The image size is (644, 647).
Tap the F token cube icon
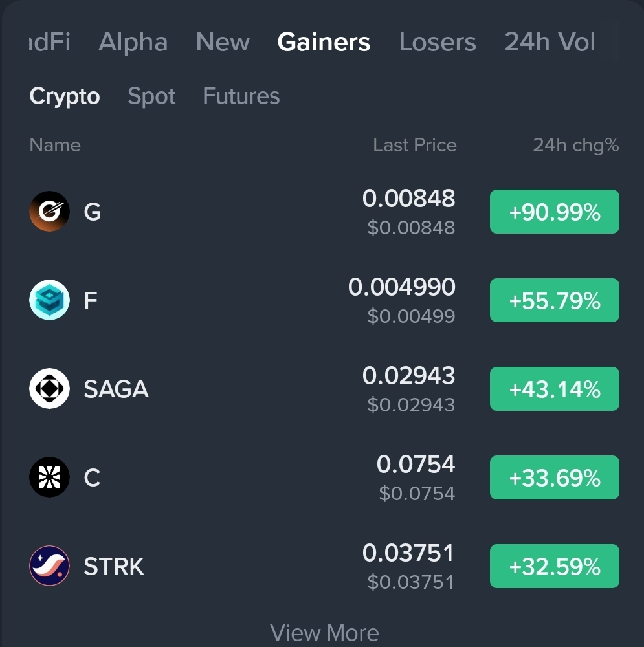point(50,300)
